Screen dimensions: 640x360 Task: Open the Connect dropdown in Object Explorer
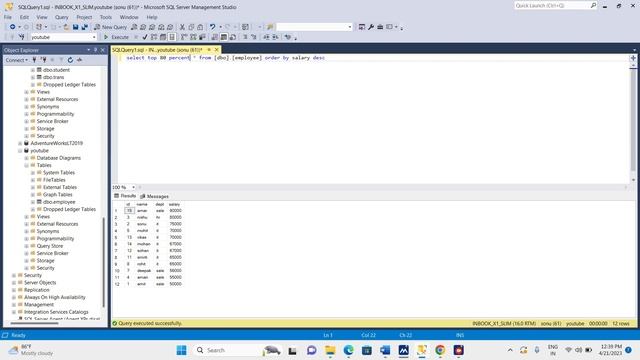[16, 60]
